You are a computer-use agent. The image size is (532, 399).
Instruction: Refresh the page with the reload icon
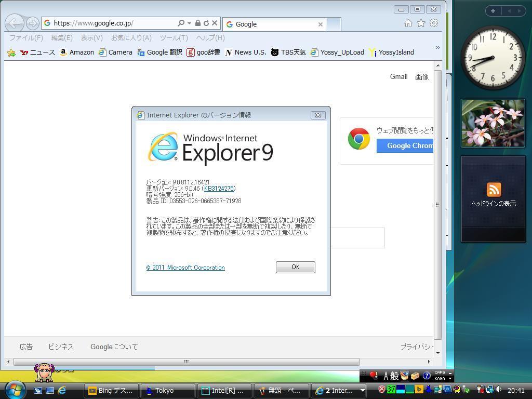206,23
